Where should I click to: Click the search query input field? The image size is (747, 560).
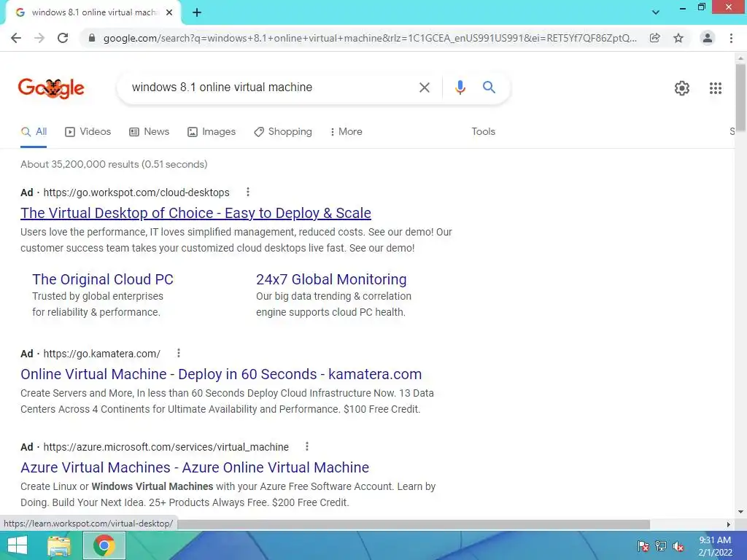pyautogui.click(x=271, y=87)
